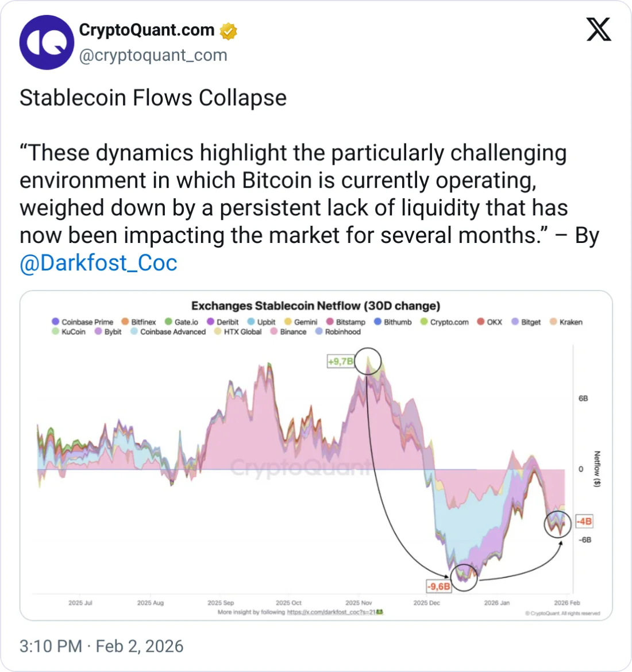Click the Bithumb blue legend dot
This screenshot has width=632, height=672.
click(378, 322)
